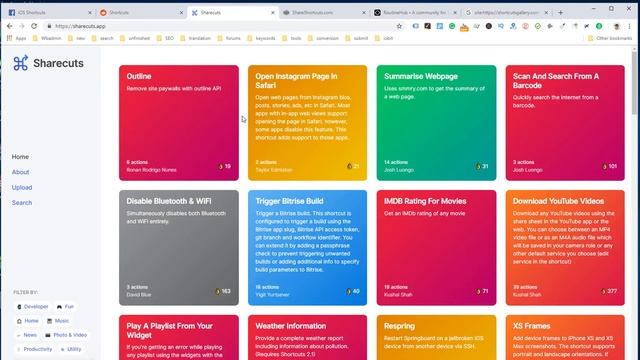Click the download count on the Outline card
The width and height of the screenshot is (640, 360).
point(224,167)
